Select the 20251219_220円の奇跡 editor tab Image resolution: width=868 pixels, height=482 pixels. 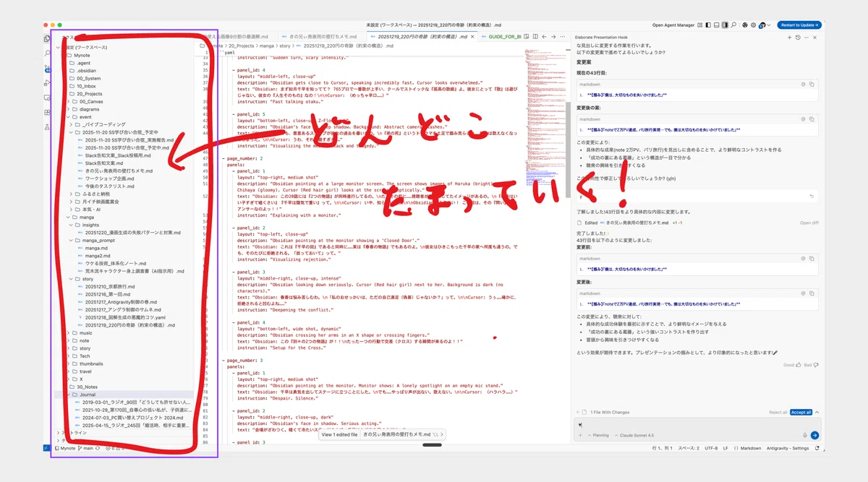coord(421,36)
